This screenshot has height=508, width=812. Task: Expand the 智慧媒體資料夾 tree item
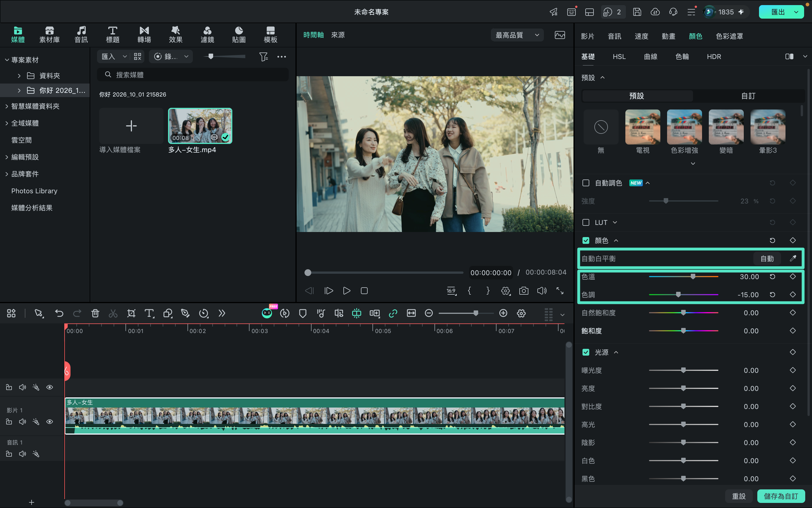pos(7,106)
